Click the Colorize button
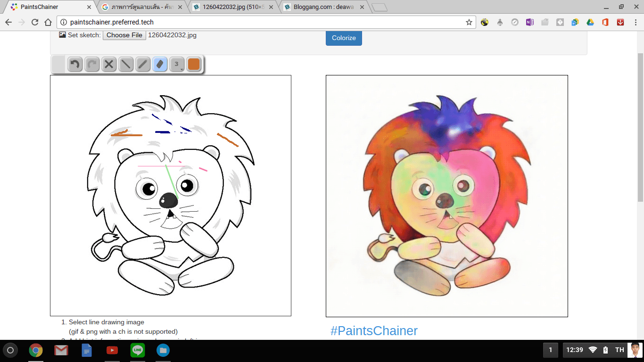The height and width of the screenshot is (362, 644). point(344,38)
